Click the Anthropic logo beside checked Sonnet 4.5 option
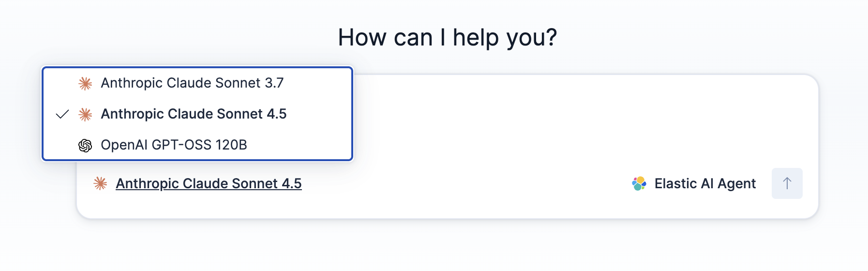This screenshot has height=271, width=868. tap(85, 114)
